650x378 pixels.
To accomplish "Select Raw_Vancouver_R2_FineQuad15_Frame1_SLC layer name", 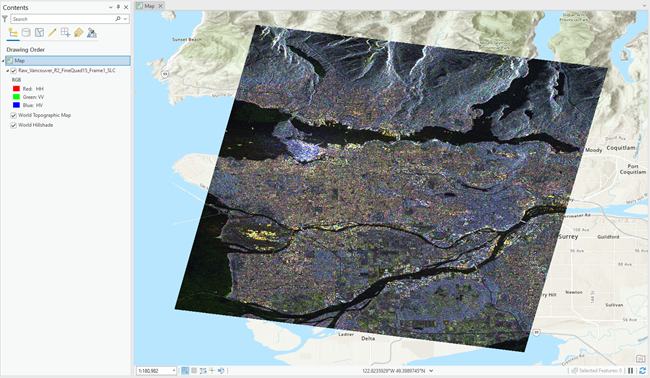I will (67, 71).
